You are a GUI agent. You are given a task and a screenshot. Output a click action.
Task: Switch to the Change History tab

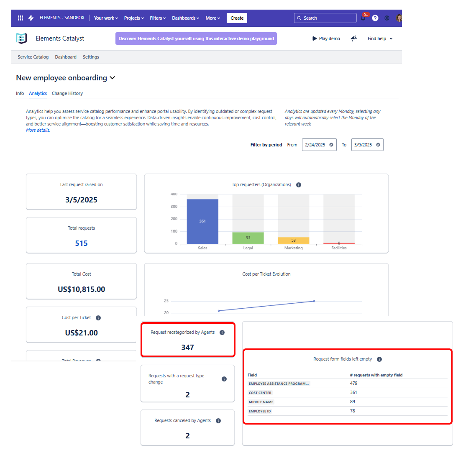click(67, 93)
